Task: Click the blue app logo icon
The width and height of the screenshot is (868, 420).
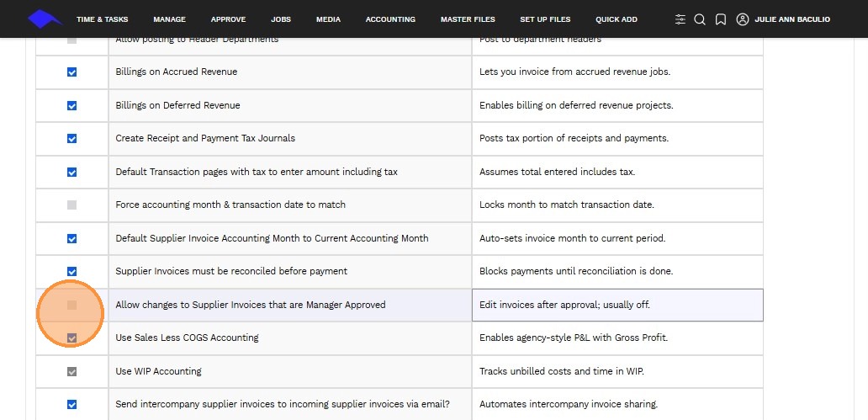Action: [x=45, y=19]
